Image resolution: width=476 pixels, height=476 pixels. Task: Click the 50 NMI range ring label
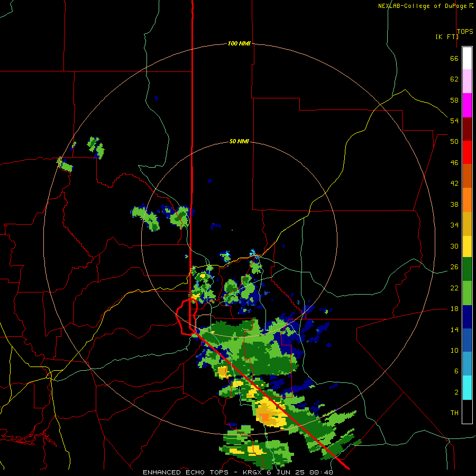239,141
